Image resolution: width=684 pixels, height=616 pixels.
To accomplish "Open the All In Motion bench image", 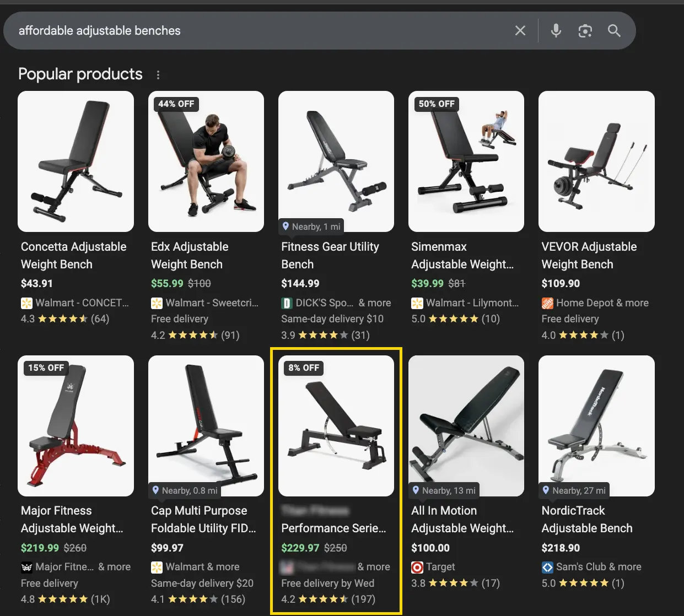I will coord(466,426).
